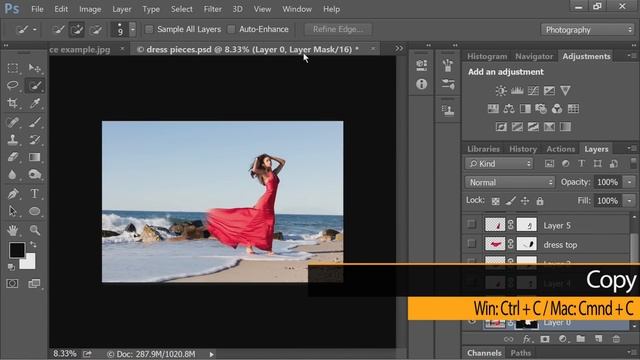Select the Path Selection tool
Screen dimensions: 640x360
13,211
